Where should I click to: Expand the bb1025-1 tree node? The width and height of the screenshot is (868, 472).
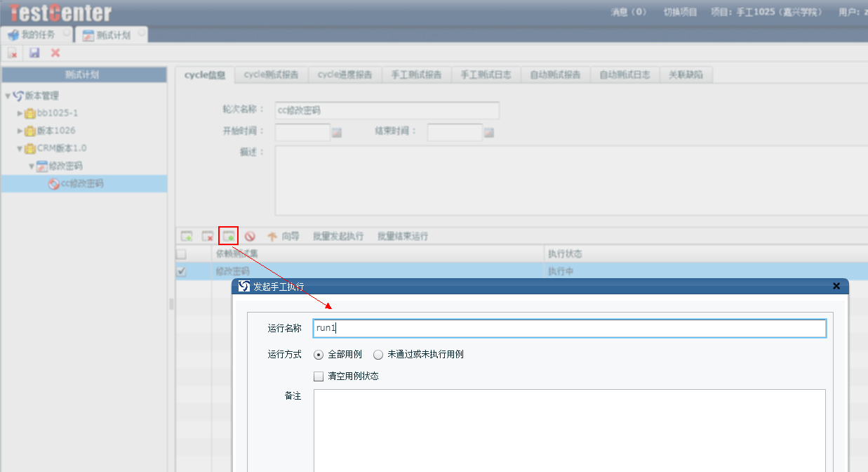coord(20,113)
